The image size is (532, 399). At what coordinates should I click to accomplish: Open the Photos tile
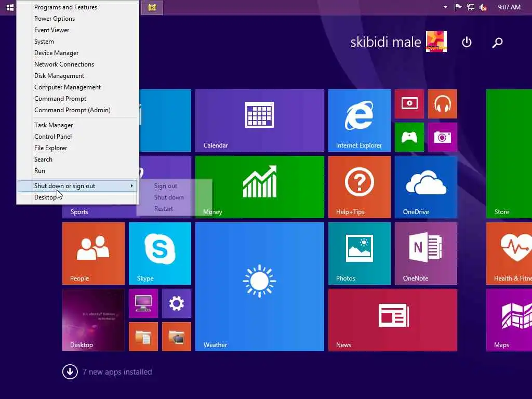coord(360,254)
